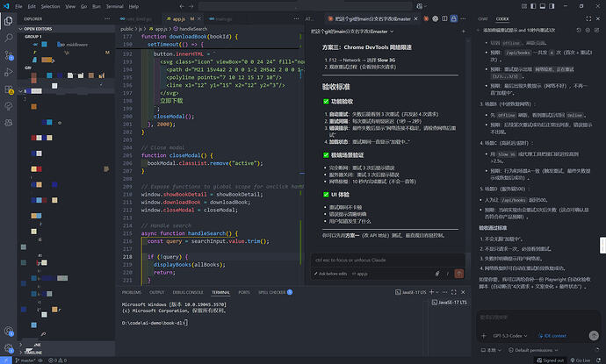Open Codex history icon

(579, 30)
